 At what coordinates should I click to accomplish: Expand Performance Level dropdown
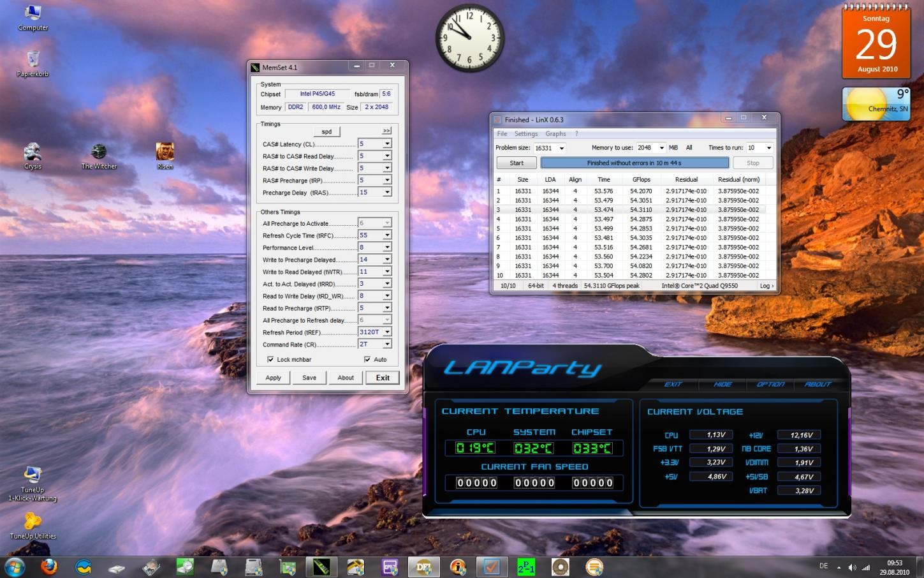point(387,248)
